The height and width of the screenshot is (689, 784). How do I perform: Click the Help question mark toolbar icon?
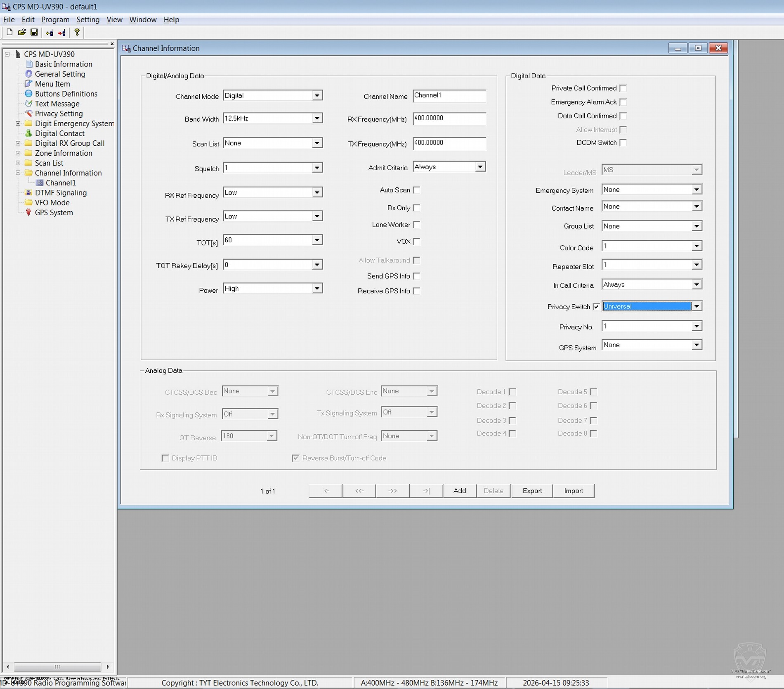click(x=77, y=32)
